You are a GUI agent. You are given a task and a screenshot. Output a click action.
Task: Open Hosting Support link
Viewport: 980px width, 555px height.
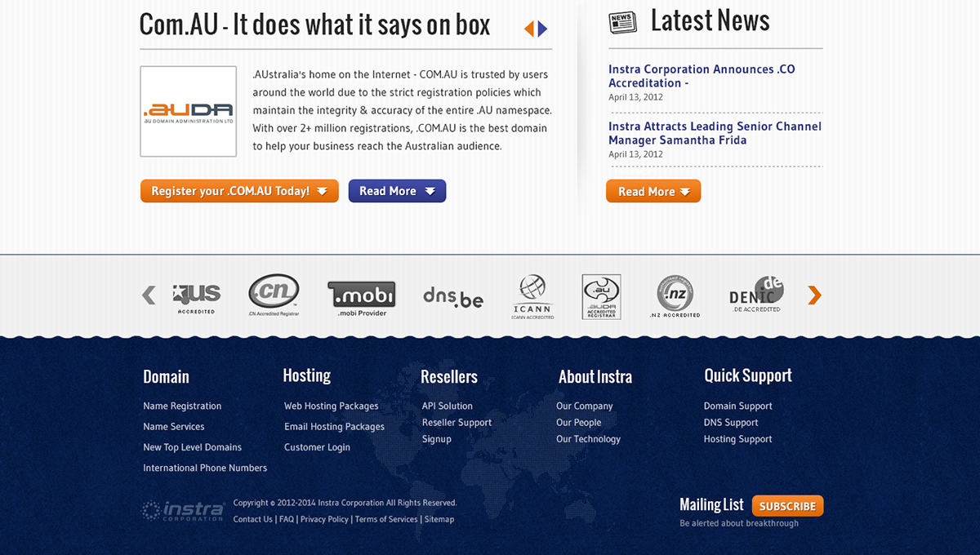click(738, 438)
